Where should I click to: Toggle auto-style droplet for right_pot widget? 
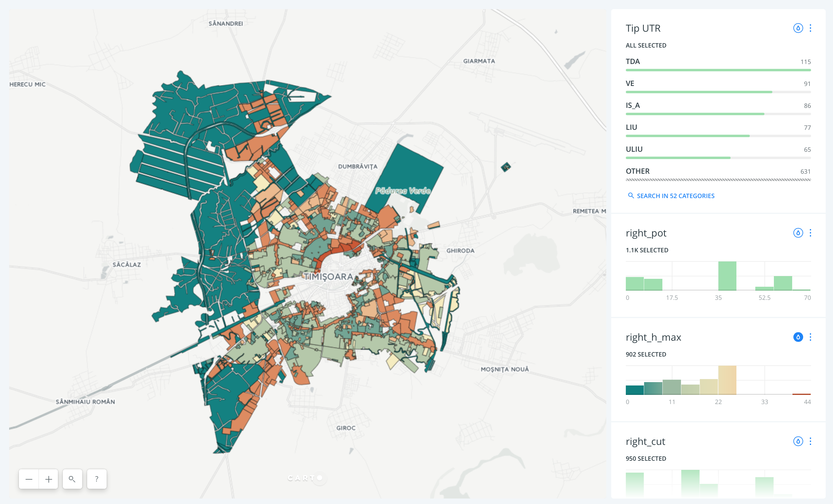[x=798, y=233]
